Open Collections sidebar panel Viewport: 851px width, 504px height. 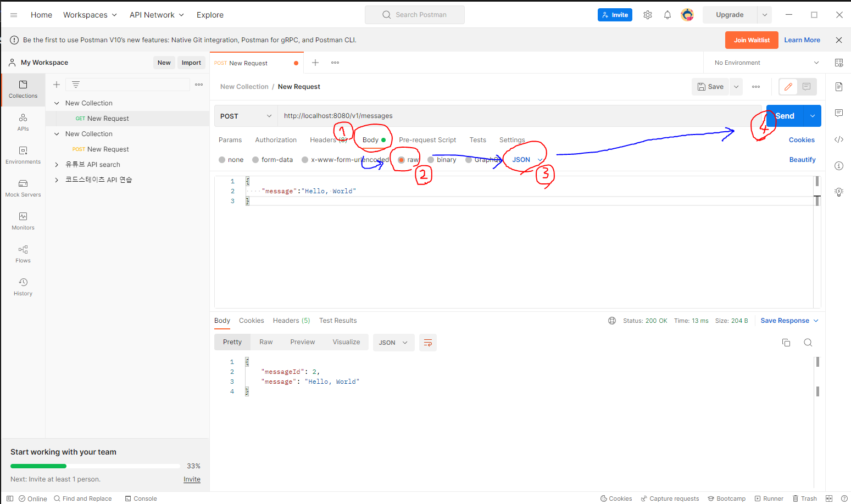click(23, 89)
